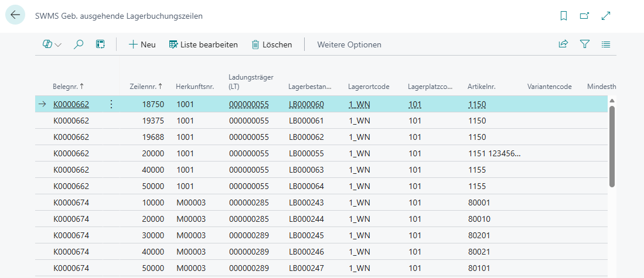Open page in new window icon
This screenshot has width=644, height=278.
584,16
